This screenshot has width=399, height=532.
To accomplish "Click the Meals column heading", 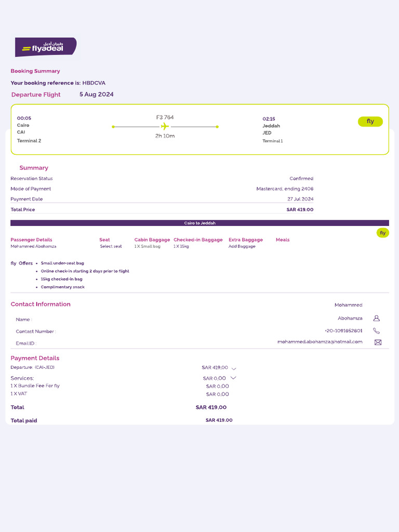I will tap(283, 240).
